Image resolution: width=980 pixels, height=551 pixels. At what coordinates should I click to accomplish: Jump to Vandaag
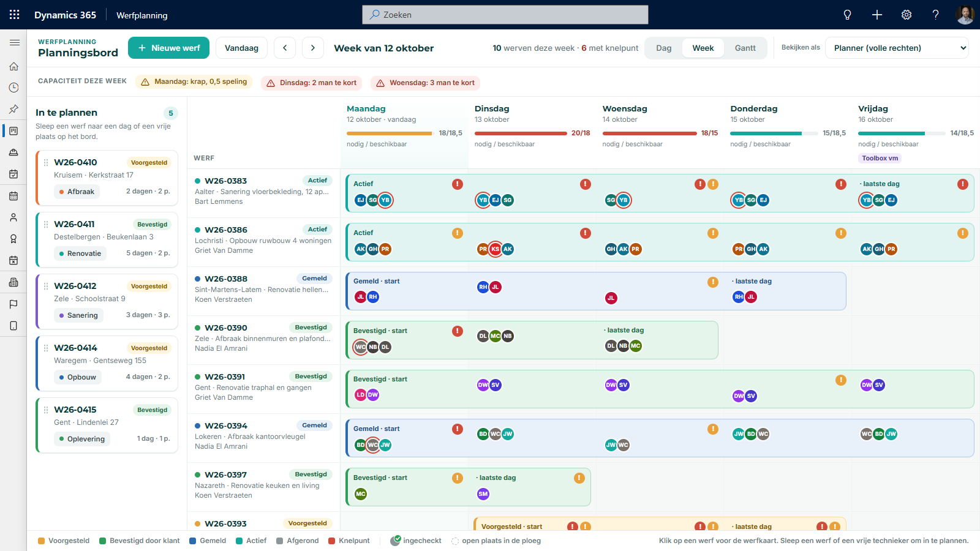[x=241, y=48]
